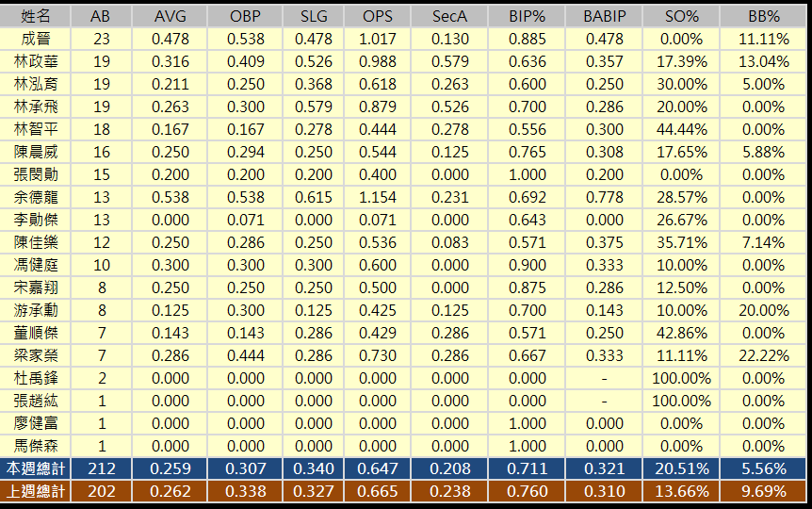Click 上週總計 OPS value 0.665

click(378, 491)
